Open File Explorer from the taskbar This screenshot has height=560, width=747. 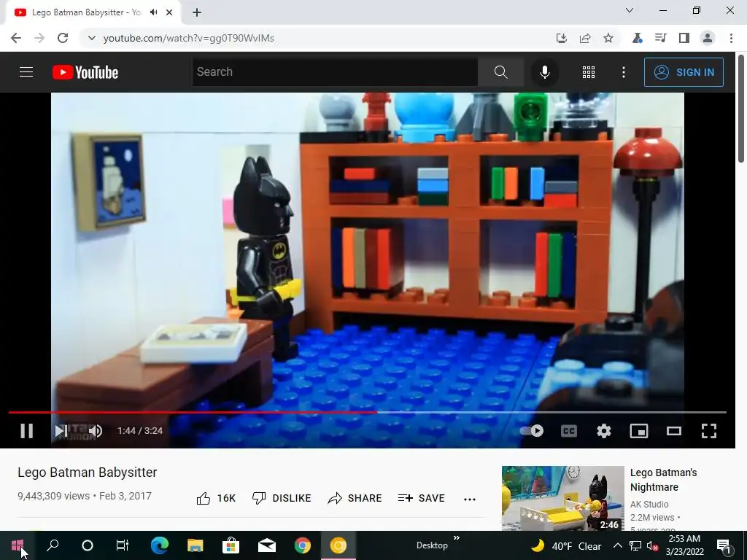click(x=195, y=545)
